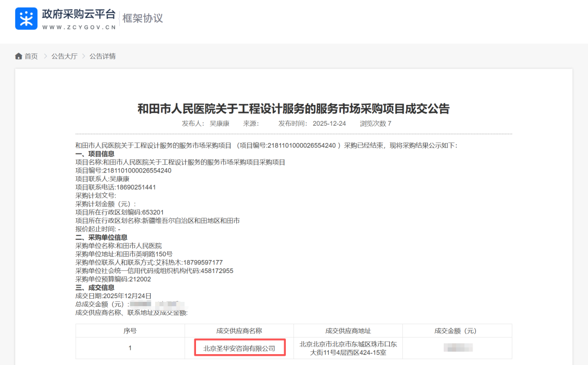The image size is (588, 365).
Task: Click the publish date 2025-12-24
Action: point(329,123)
